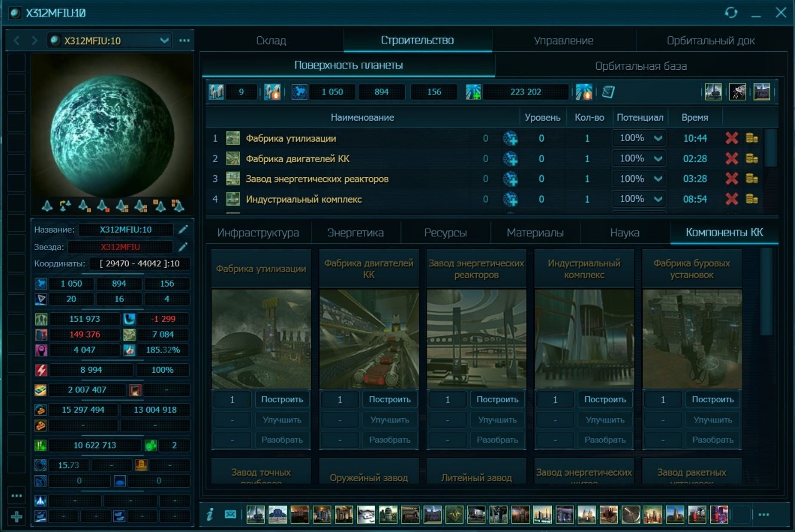Viewport: 795px width, 532px height.
Task: Edit star name with pencil icon
Action: click(183, 247)
